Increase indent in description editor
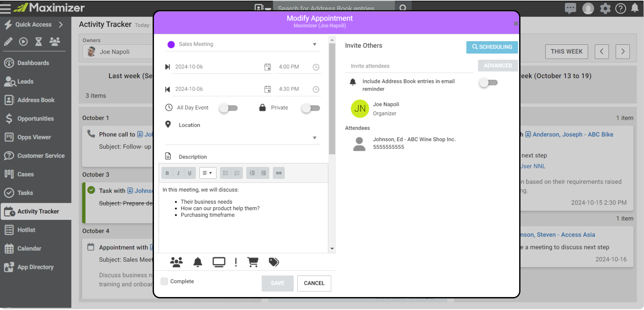Viewport: 644px width, 310px height. click(252, 173)
